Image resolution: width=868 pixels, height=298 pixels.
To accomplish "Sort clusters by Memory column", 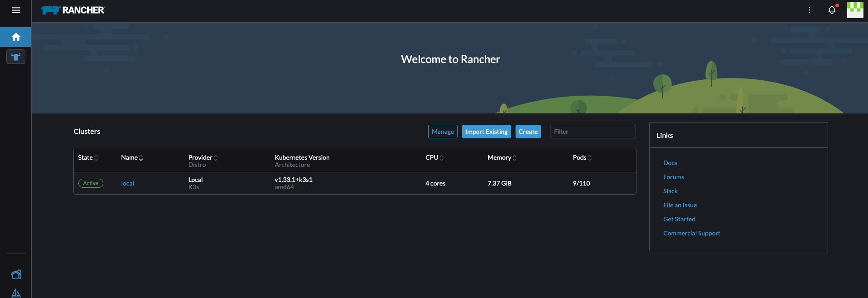I will pyautogui.click(x=502, y=157).
